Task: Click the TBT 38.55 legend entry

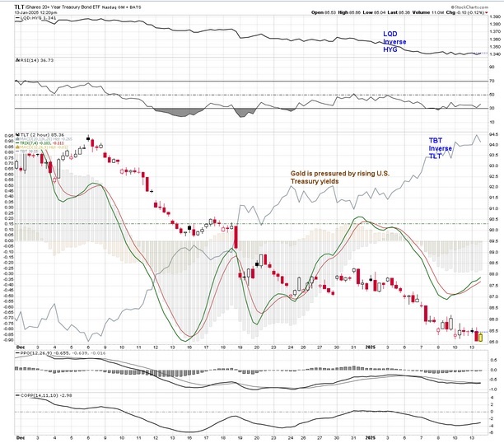Action: click(x=27, y=151)
